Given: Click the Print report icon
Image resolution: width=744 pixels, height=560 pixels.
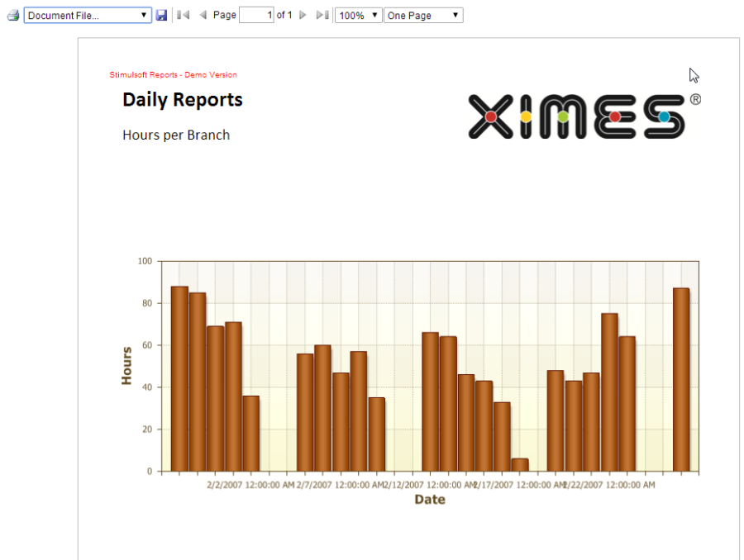Looking at the screenshot, I should pos(13,15).
